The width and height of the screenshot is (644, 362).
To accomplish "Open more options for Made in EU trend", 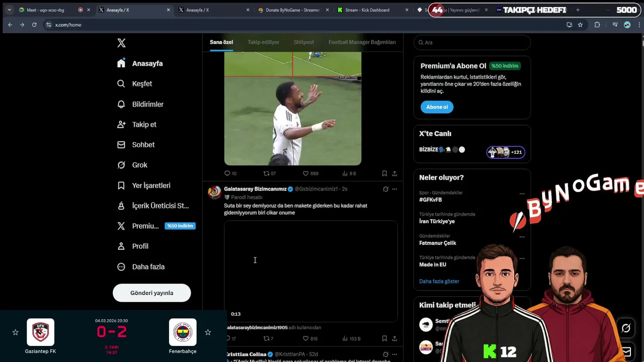I will [x=522, y=258].
